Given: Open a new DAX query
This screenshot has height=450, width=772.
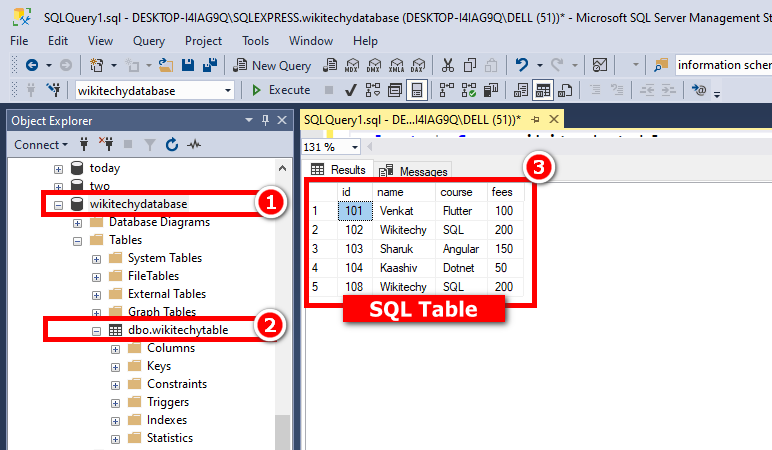Looking at the screenshot, I should pos(418,65).
